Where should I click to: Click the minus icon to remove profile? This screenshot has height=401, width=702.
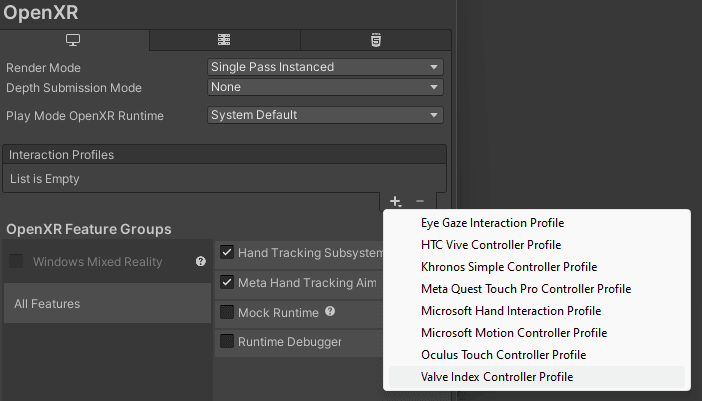click(x=420, y=202)
